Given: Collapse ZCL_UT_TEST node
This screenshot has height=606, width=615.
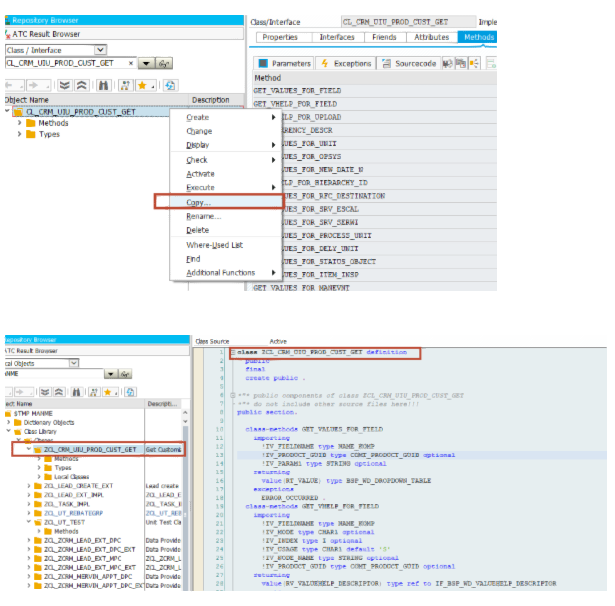Looking at the screenshot, I should (29, 522).
